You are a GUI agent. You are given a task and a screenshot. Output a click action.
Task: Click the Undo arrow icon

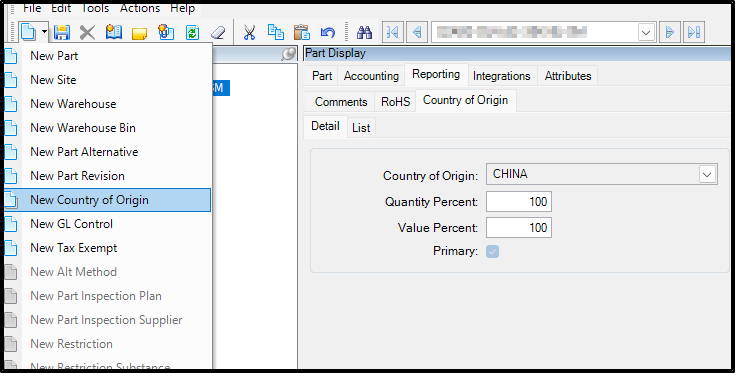click(x=328, y=32)
